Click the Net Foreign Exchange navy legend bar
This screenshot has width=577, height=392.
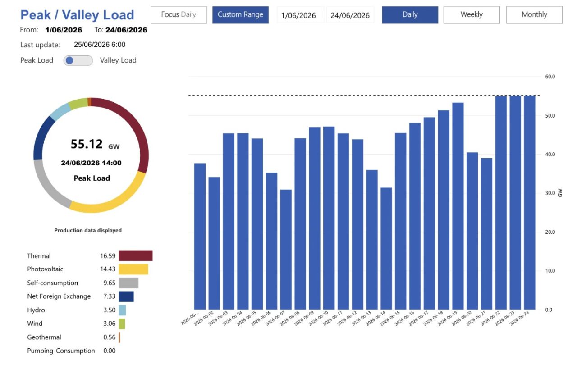point(126,296)
